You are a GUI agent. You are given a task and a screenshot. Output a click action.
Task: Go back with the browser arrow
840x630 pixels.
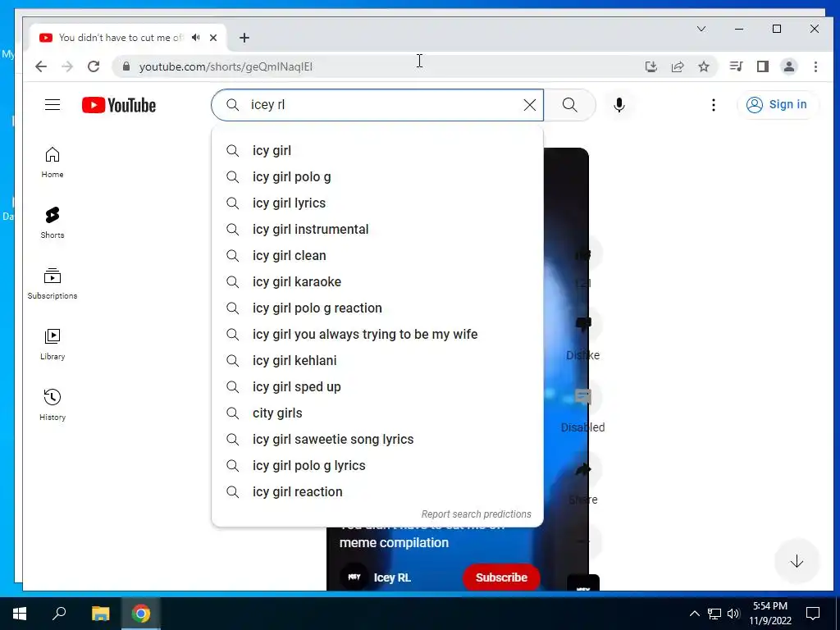pos(41,66)
